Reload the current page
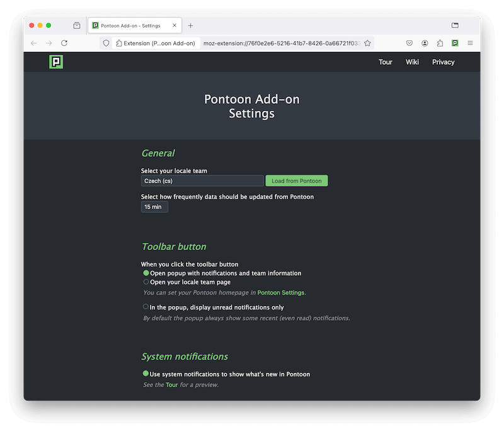Image resolution: width=504 pixels, height=432 pixels. 64,43
